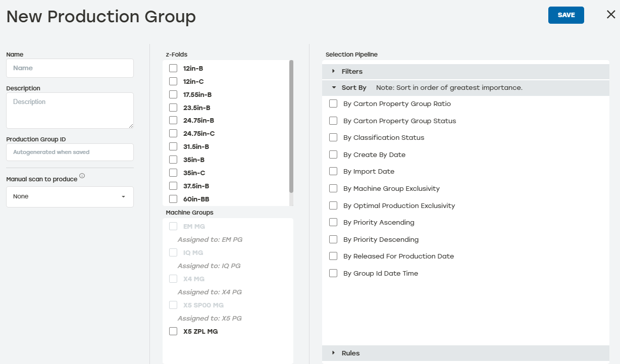Expand the Filters section
Image resolution: width=620 pixels, height=364 pixels.
pos(466,71)
